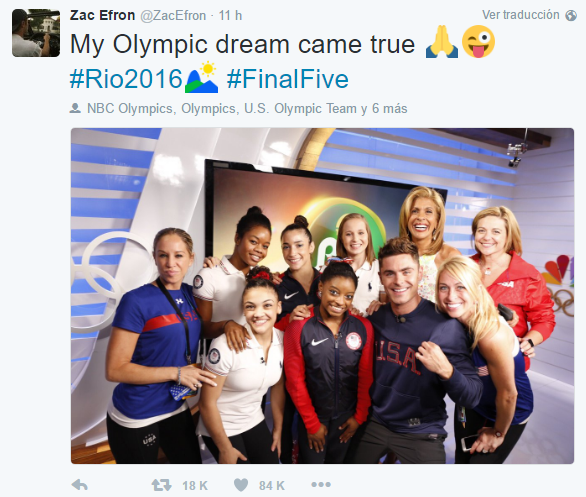
Task: Like the tweet with the heart icon
Action: coord(241,485)
